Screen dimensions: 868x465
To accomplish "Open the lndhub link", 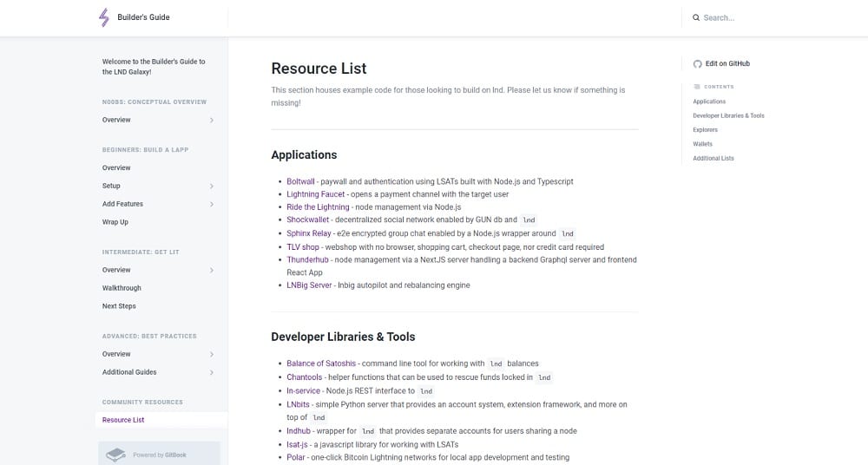I will (299, 431).
